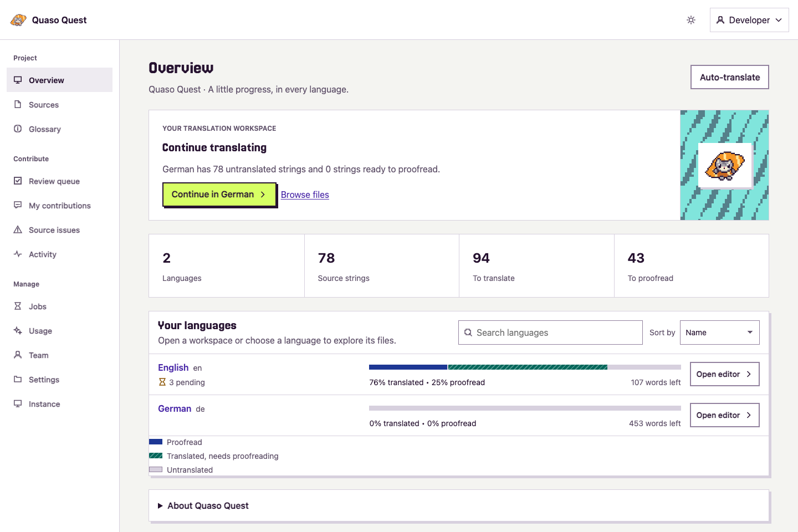The width and height of the screenshot is (798, 532).
Task: Go to the Glossary page
Action: (59, 129)
